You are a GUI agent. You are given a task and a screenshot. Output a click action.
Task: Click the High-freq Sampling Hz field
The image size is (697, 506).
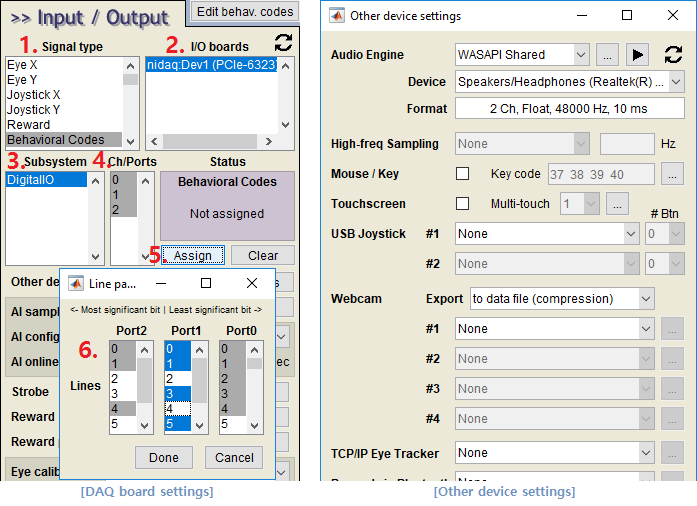coord(627,144)
